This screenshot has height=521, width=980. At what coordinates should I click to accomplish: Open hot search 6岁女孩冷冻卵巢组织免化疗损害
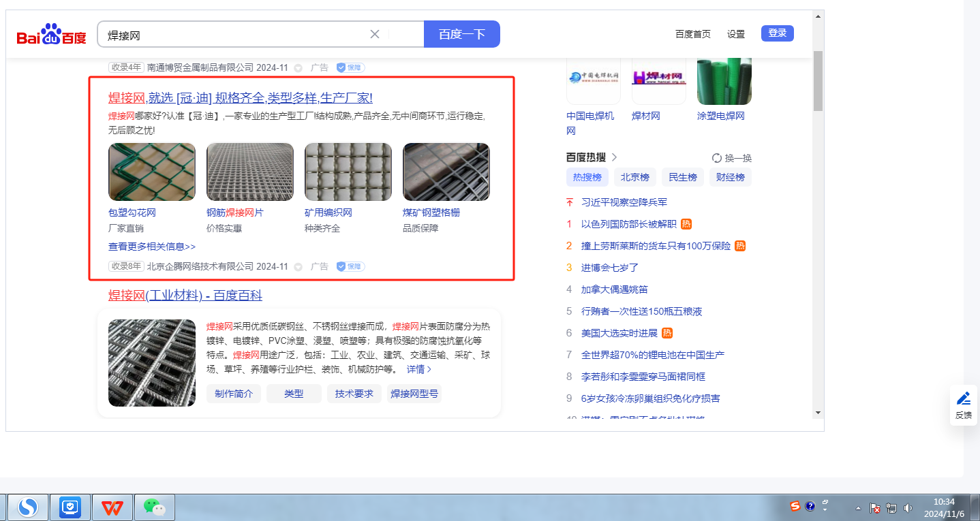(x=651, y=398)
